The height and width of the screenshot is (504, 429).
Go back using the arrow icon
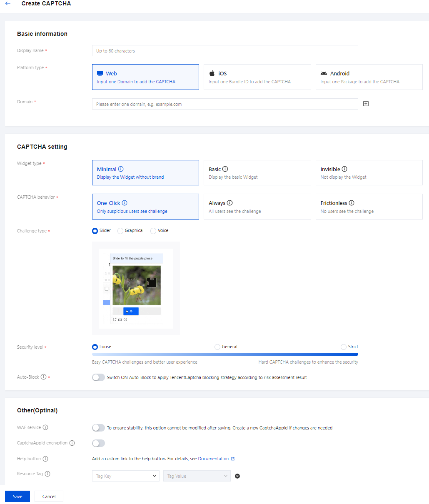[x=8, y=3]
